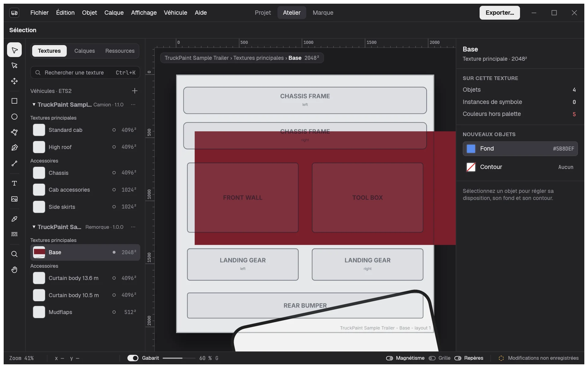Select the Selection arrow tool
The height and width of the screenshot is (368, 588).
14,50
